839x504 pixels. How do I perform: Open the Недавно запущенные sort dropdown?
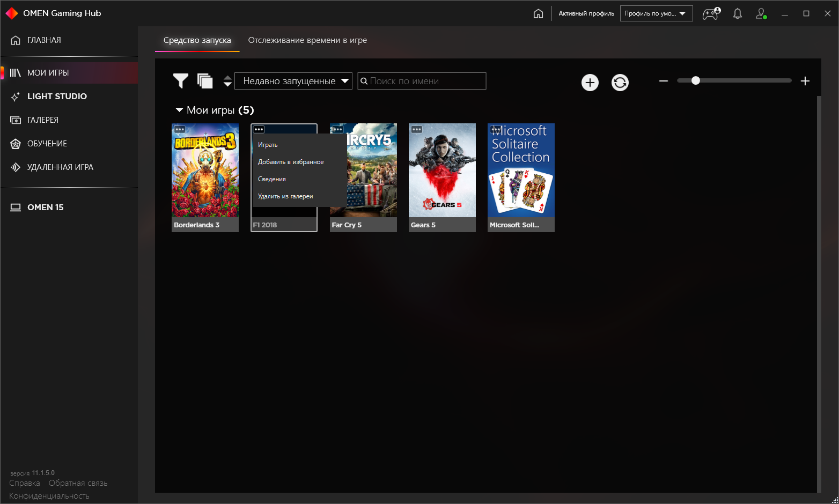pos(293,81)
